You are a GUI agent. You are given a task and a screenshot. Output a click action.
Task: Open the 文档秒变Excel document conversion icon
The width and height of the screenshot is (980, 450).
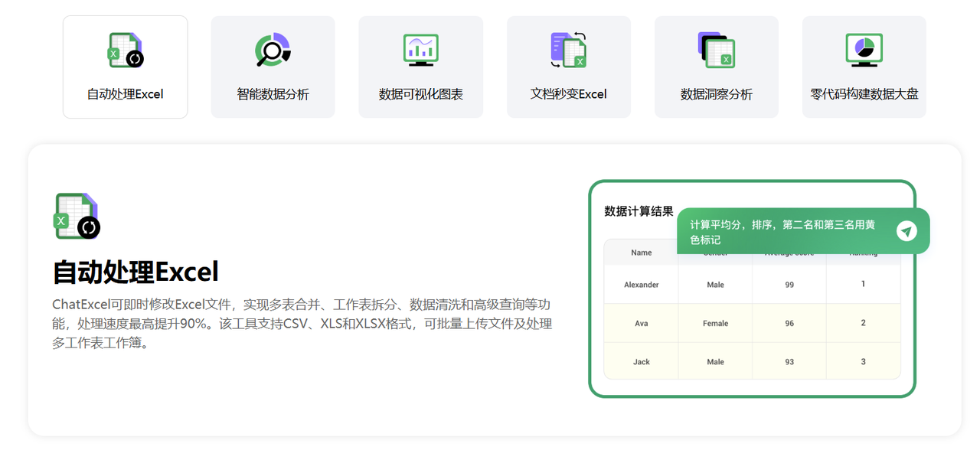(x=568, y=49)
